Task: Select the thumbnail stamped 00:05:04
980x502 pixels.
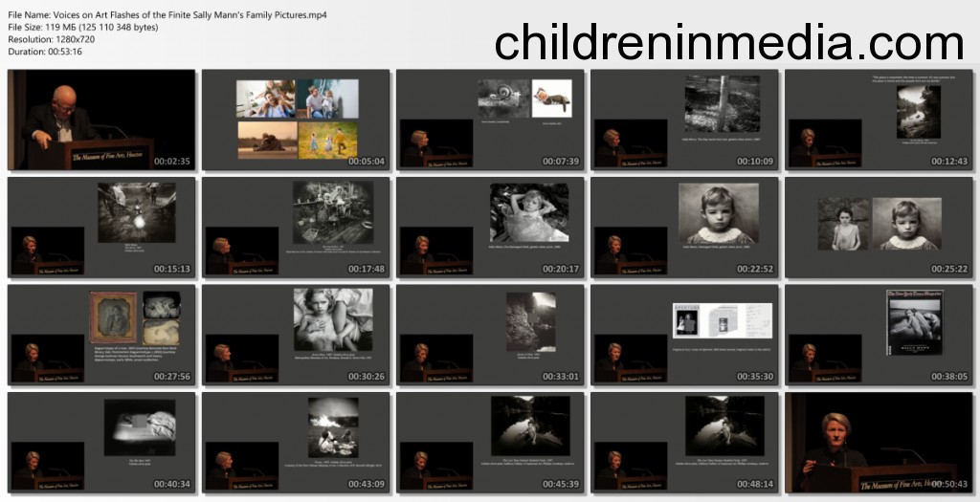Action: coord(296,120)
